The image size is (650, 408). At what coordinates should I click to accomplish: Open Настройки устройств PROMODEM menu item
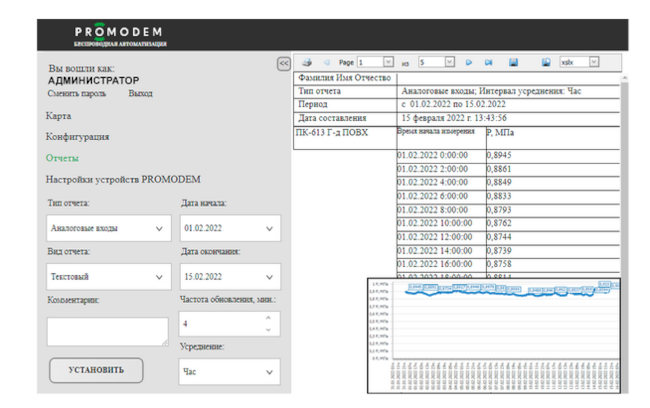(x=123, y=180)
